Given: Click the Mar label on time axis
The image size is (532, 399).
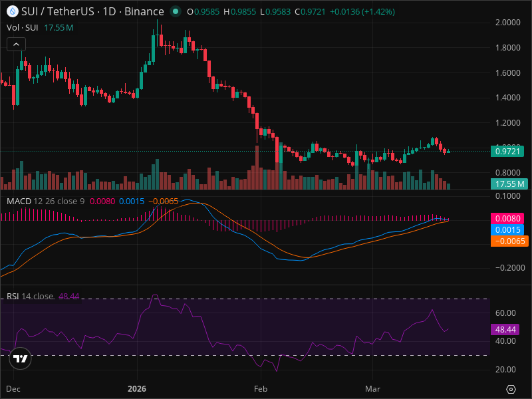Looking at the screenshot, I should pos(372,389).
